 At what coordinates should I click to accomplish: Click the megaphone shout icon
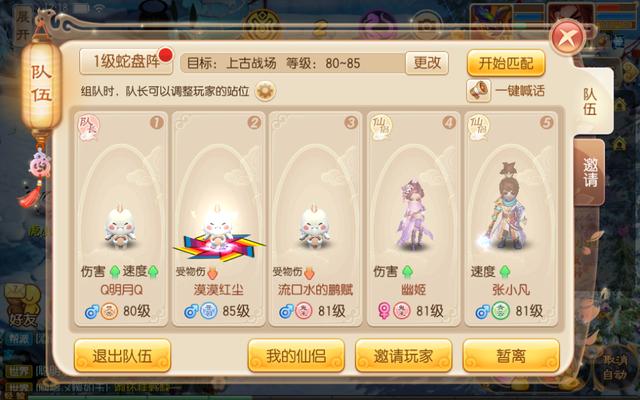click(478, 91)
